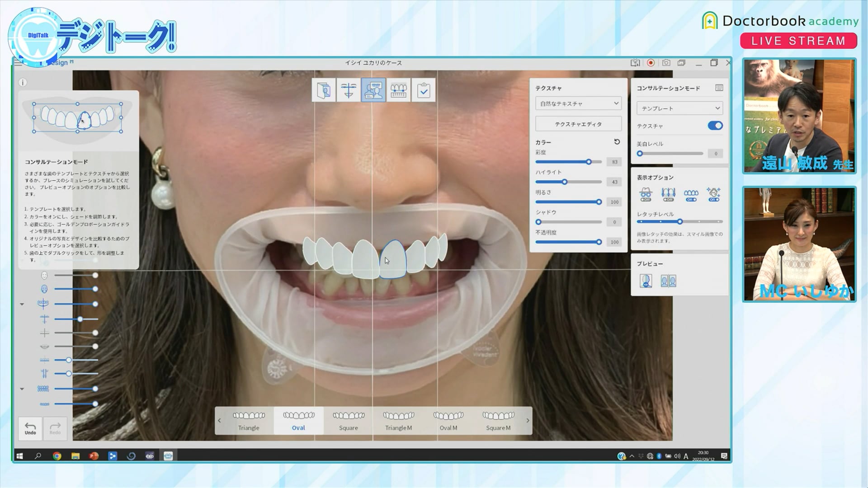Select the Triangle M tooth template
The width and height of the screenshot is (868, 488).
click(398, 421)
